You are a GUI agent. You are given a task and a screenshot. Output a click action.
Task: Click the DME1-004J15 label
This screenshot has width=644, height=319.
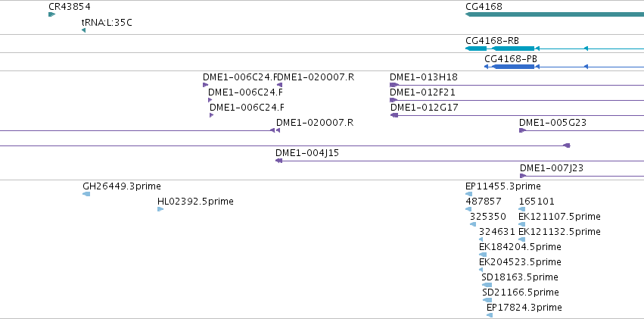click(307, 153)
